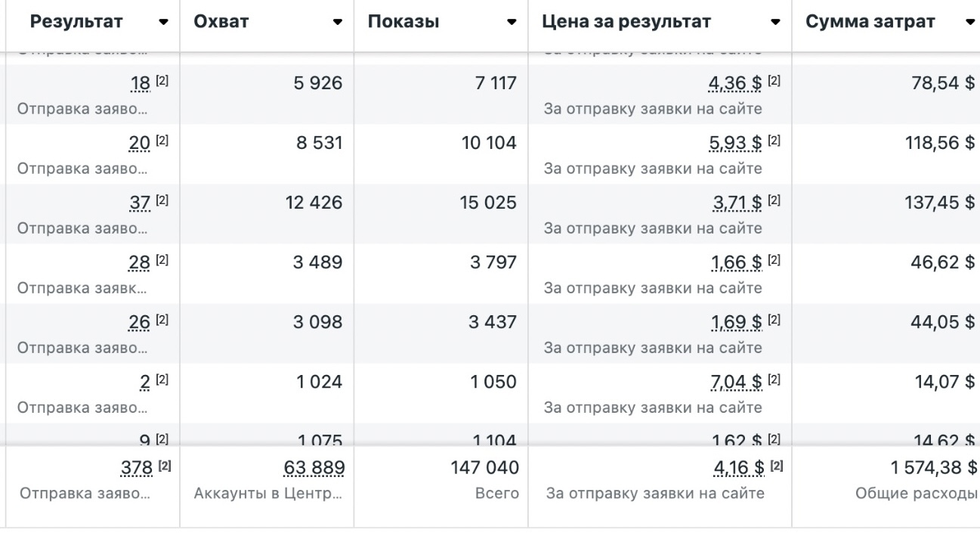The image size is (980, 533).
Task: Open the Сумма затрат column dropdown arrow
Action: tap(970, 23)
